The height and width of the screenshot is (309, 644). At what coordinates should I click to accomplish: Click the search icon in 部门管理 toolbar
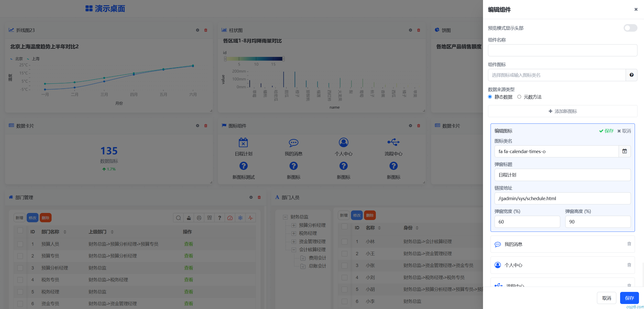pyautogui.click(x=178, y=218)
